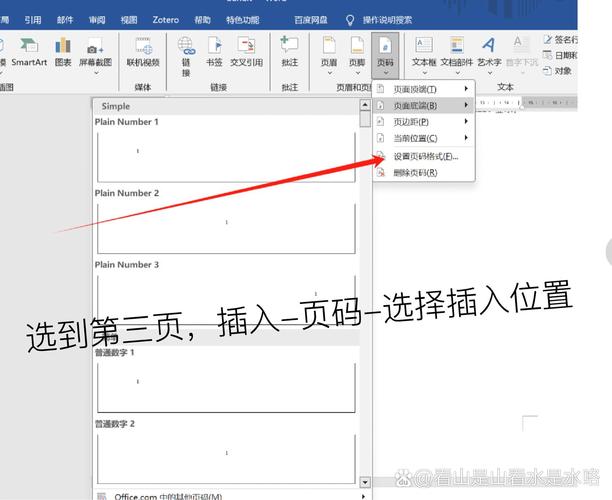
Task: Add a 书签 bookmark
Action: click(x=214, y=52)
